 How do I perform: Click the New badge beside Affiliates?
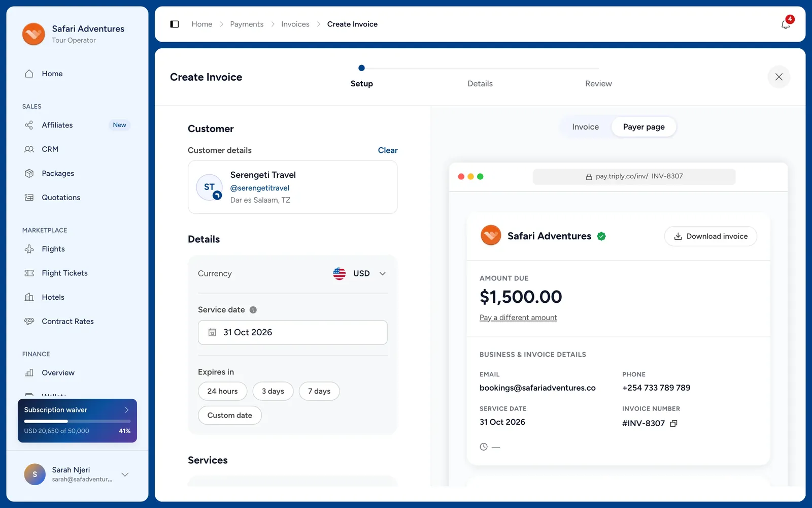pos(120,125)
